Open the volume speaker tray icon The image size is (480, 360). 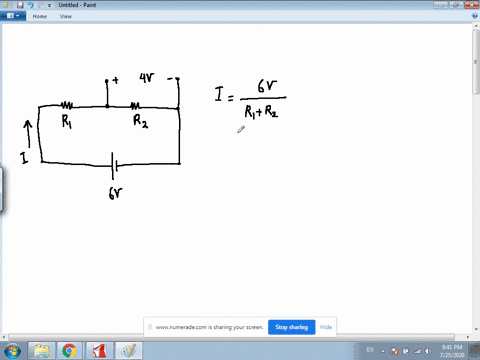click(428, 351)
